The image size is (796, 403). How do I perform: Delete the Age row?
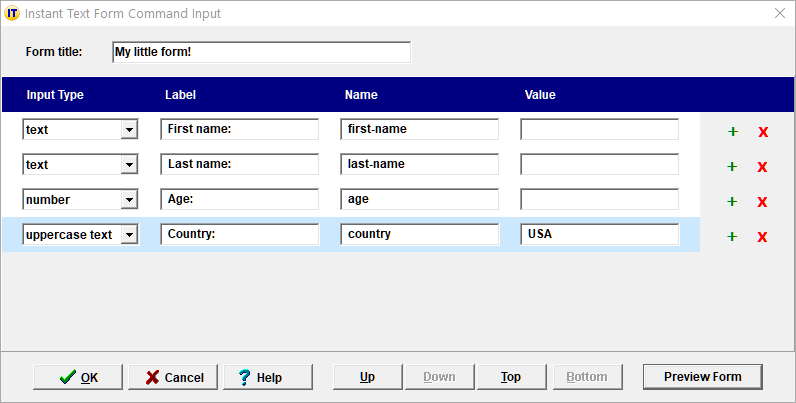(x=762, y=202)
